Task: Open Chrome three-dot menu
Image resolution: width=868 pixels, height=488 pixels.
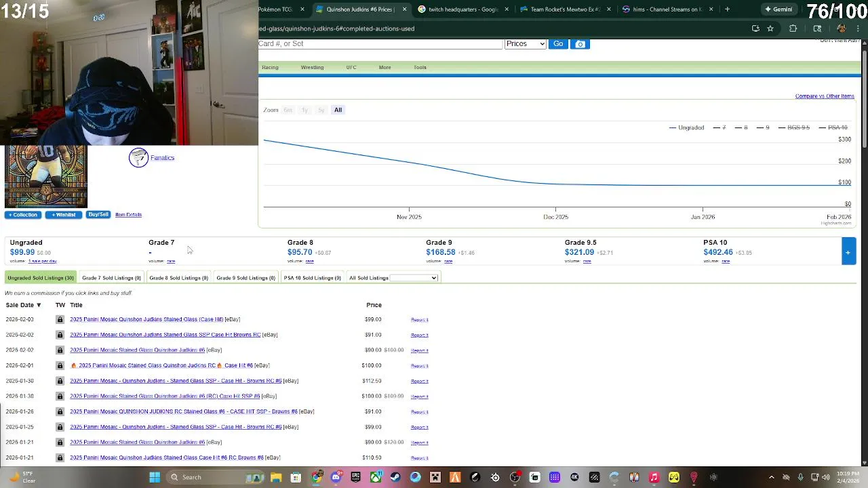Action: [x=859, y=28]
